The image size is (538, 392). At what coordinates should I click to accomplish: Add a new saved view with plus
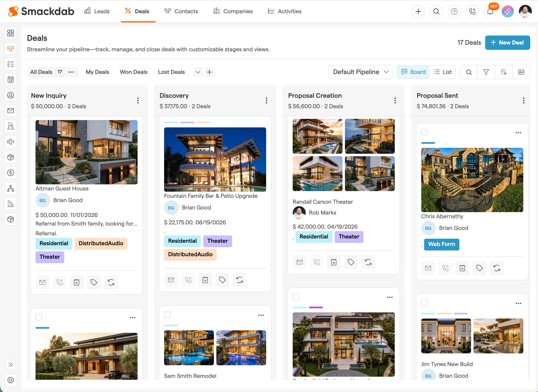[x=209, y=72]
